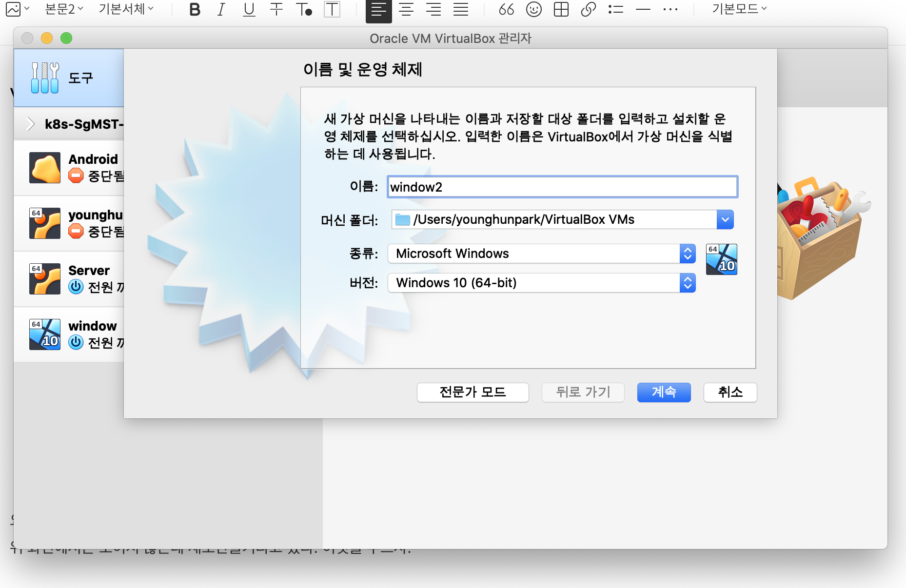Viewport: 906px width, 588px height.
Task: Click the Android VM icon
Action: (x=45, y=168)
